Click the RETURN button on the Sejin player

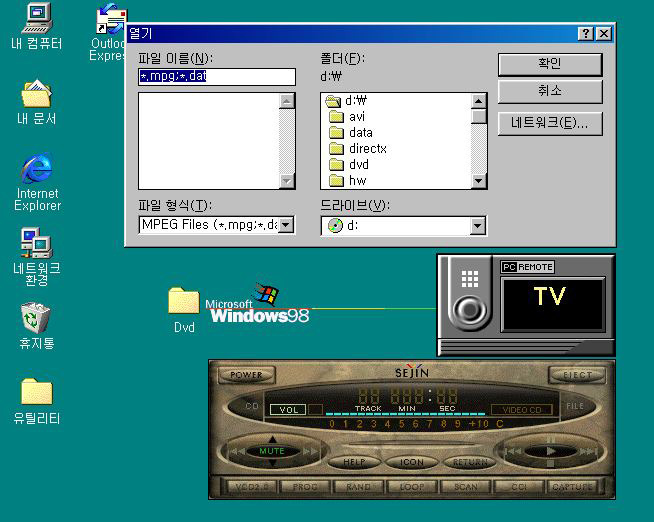click(470, 462)
